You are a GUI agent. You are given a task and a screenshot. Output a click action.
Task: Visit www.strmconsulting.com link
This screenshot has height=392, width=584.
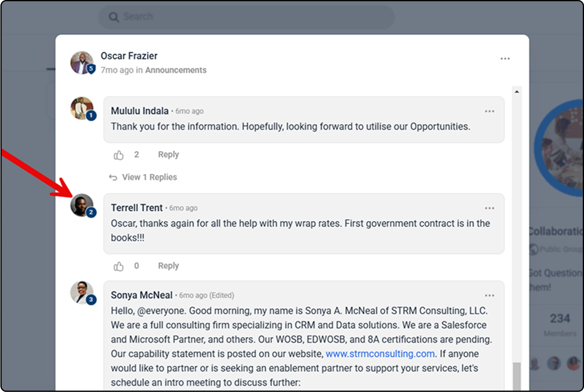[x=380, y=354]
